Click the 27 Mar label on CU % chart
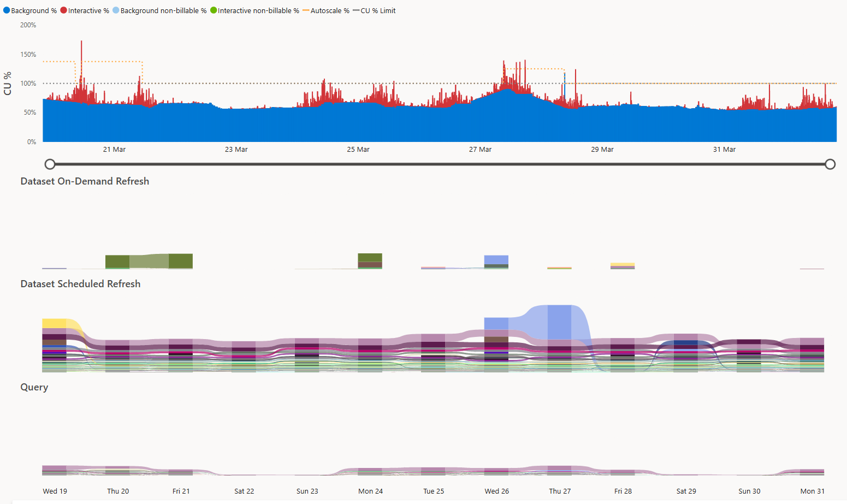The height and width of the screenshot is (504, 847). tap(480, 150)
